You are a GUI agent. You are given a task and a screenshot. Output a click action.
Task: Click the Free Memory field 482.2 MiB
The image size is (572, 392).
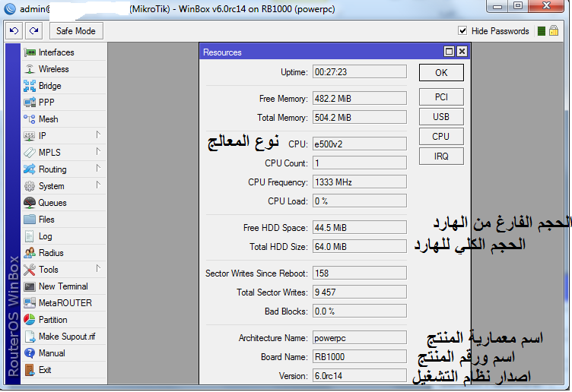(360, 98)
